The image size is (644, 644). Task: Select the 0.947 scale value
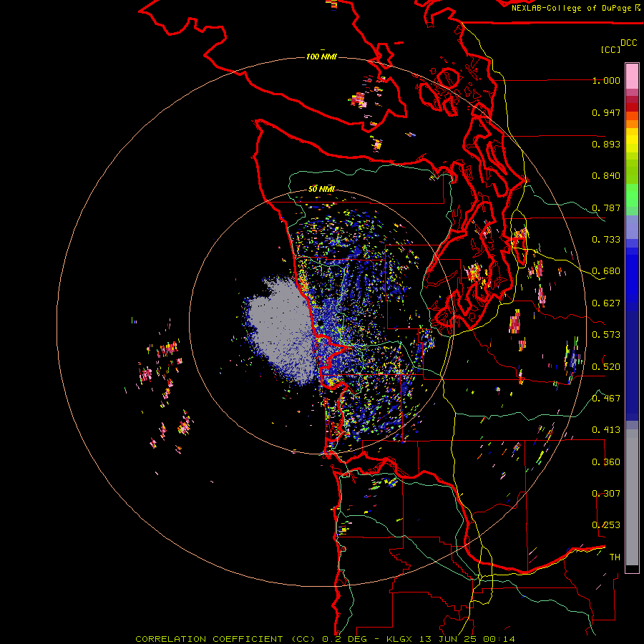[606, 112]
